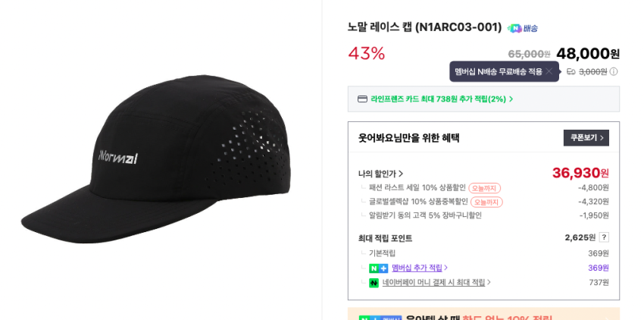The width and height of the screenshot is (644, 320).
Task: Click the delivery truck icon
Action: (571, 72)
